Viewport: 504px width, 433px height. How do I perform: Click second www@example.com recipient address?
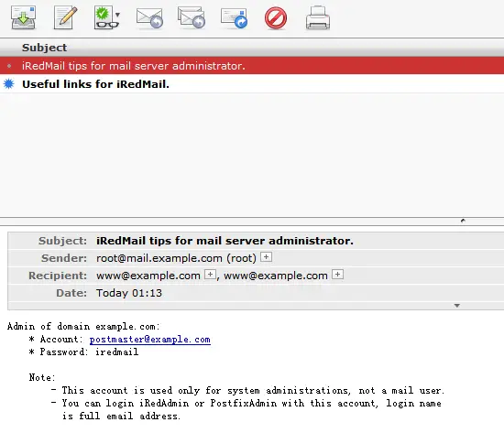click(276, 276)
